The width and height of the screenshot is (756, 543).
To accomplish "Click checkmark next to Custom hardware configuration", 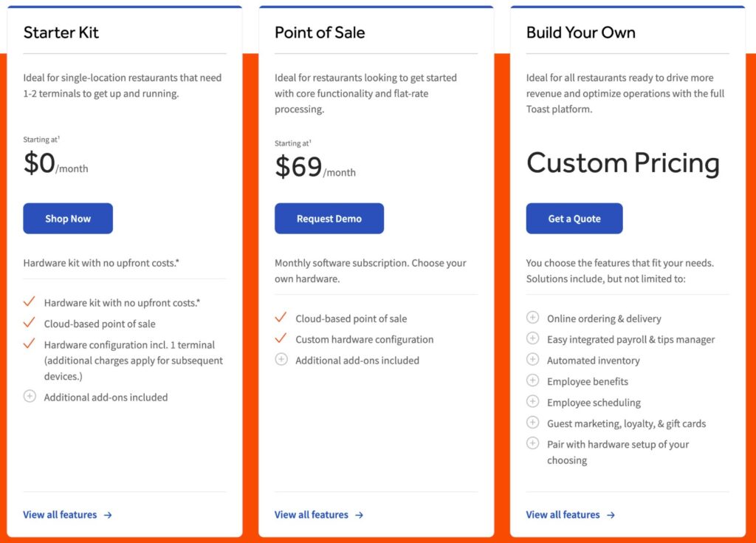I will (x=281, y=338).
